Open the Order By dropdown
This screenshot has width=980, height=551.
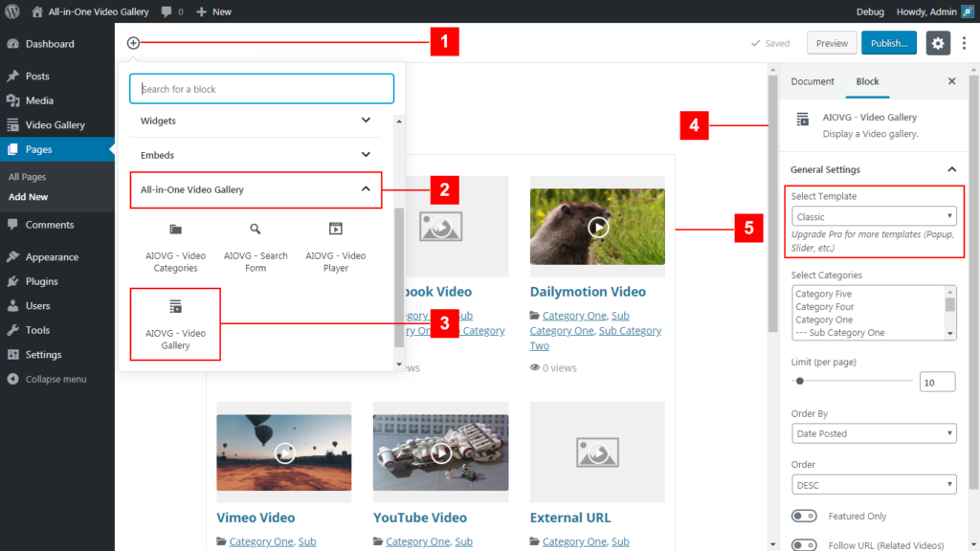874,433
